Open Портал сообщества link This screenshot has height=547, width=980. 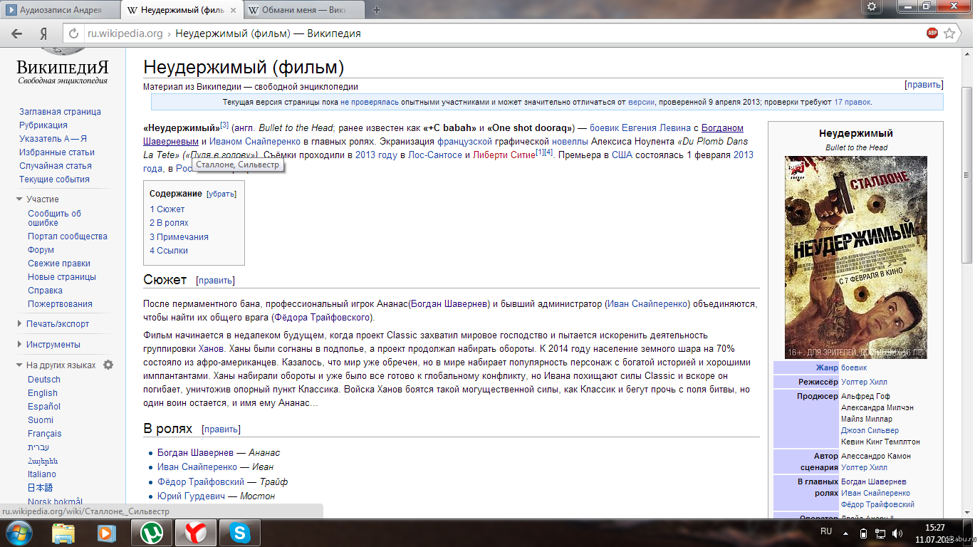tap(68, 236)
